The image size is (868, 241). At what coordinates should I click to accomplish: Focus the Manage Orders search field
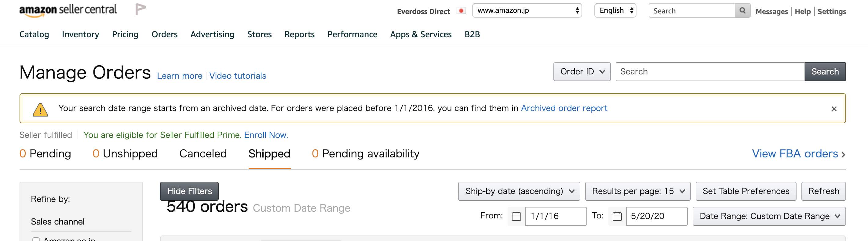[x=709, y=72]
